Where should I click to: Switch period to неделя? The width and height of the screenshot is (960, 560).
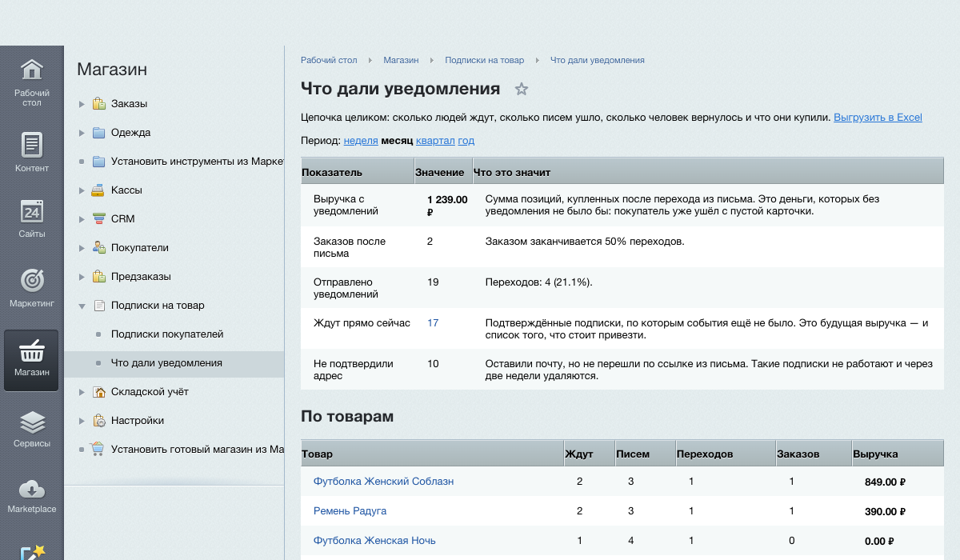[361, 141]
